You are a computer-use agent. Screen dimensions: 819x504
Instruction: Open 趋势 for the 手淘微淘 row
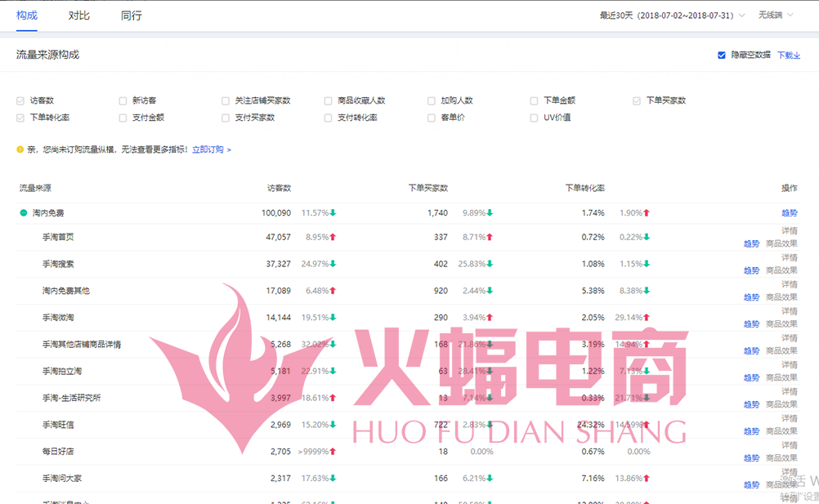pyautogui.click(x=752, y=324)
